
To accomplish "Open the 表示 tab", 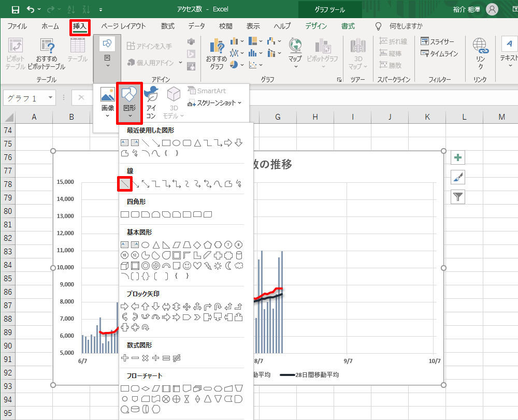I will [253, 26].
